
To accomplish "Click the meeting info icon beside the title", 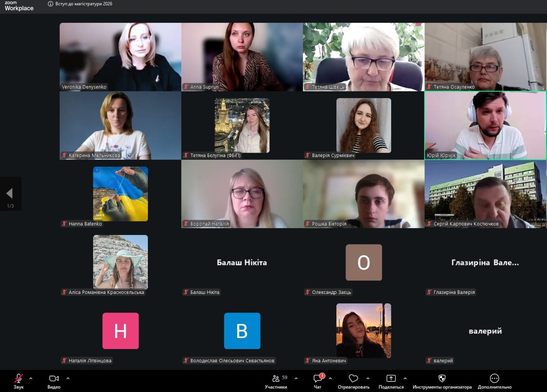I will [50, 4].
